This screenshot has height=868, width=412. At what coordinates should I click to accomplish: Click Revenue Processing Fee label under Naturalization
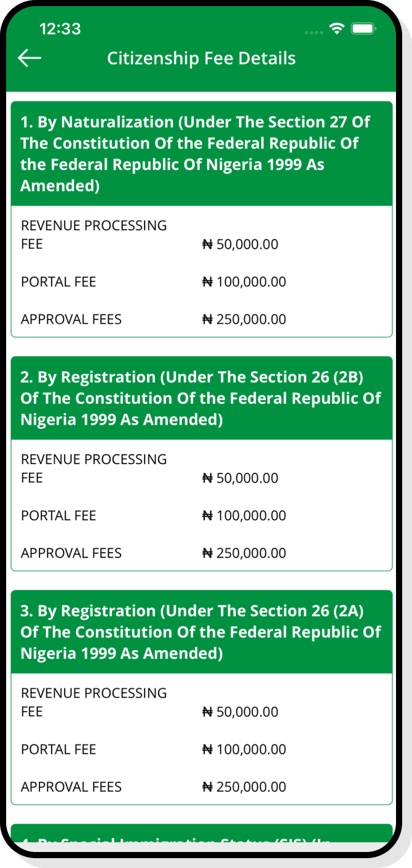pos(93,235)
